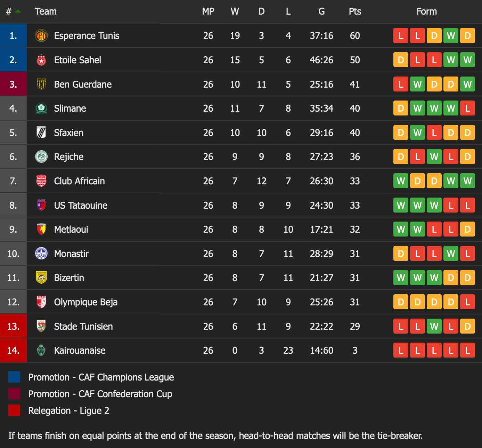This screenshot has width=482, height=448.
Task: Click Esperance Tunis's first red L form badge
Action: pyautogui.click(x=401, y=36)
